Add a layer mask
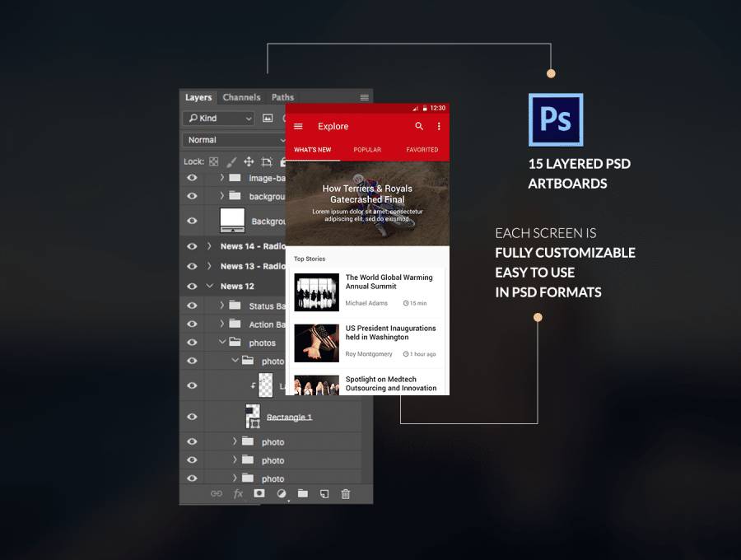741x560 pixels. (259, 493)
